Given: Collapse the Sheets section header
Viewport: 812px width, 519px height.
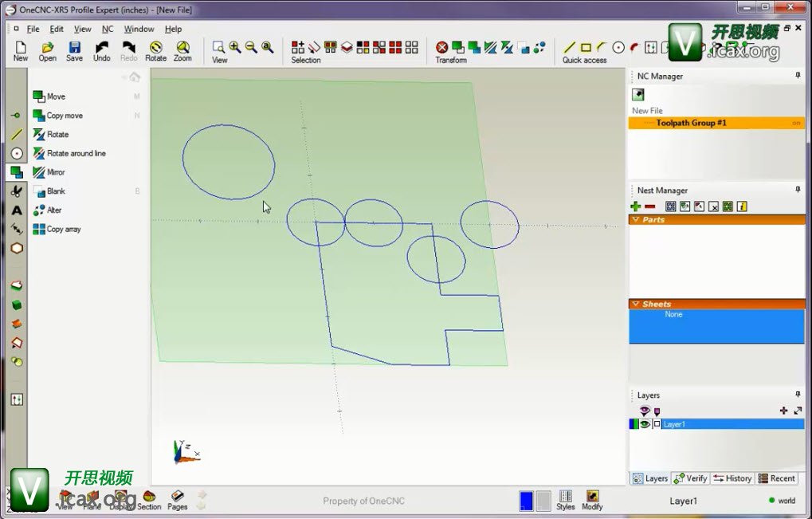Looking at the screenshot, I should [x=636, y=304].
